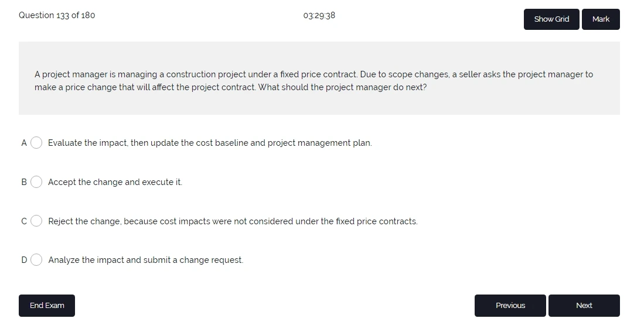Viewport: 644px width, 332px height.
Task: Choose radio button for answer C
Action: point(36,221)
